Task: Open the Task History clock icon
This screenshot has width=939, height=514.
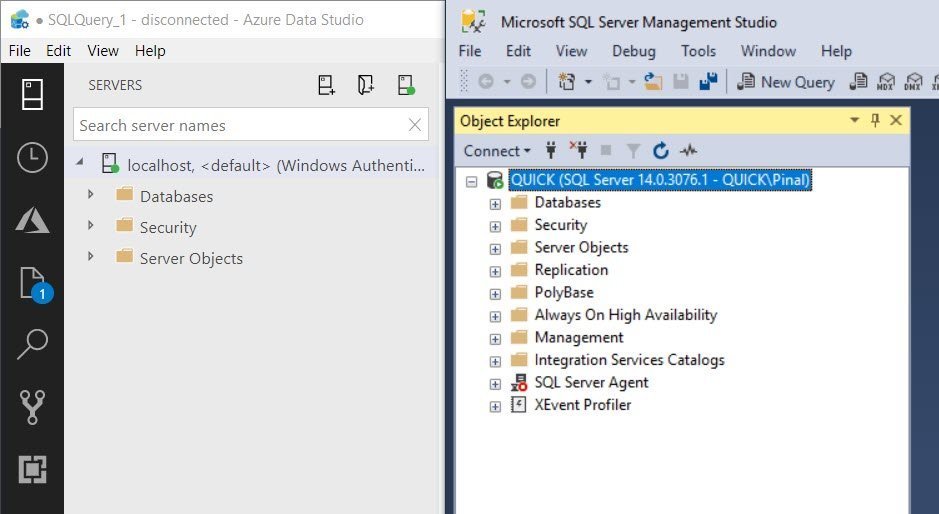Action: (x=32, y=158)
